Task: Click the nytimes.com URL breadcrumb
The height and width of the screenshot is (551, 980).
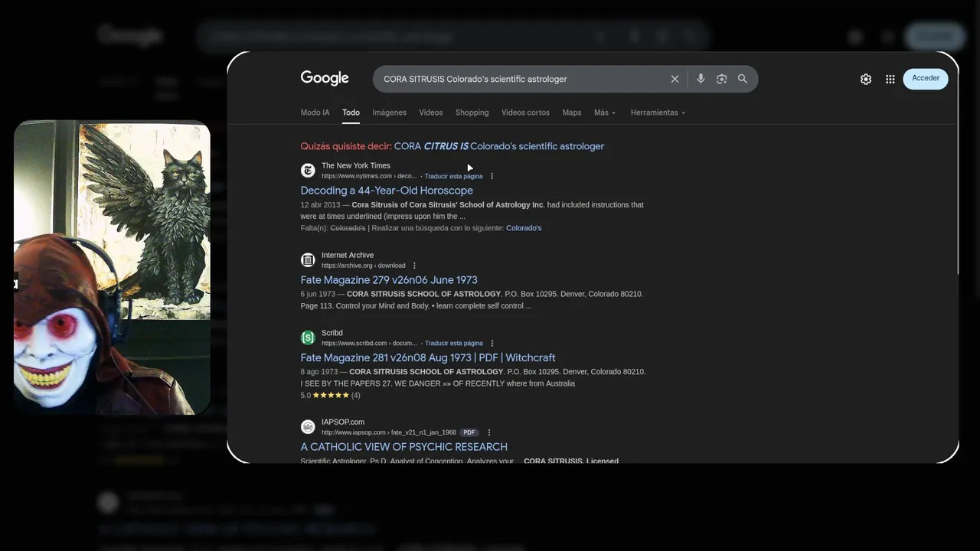Action: [x=369, y=176]
